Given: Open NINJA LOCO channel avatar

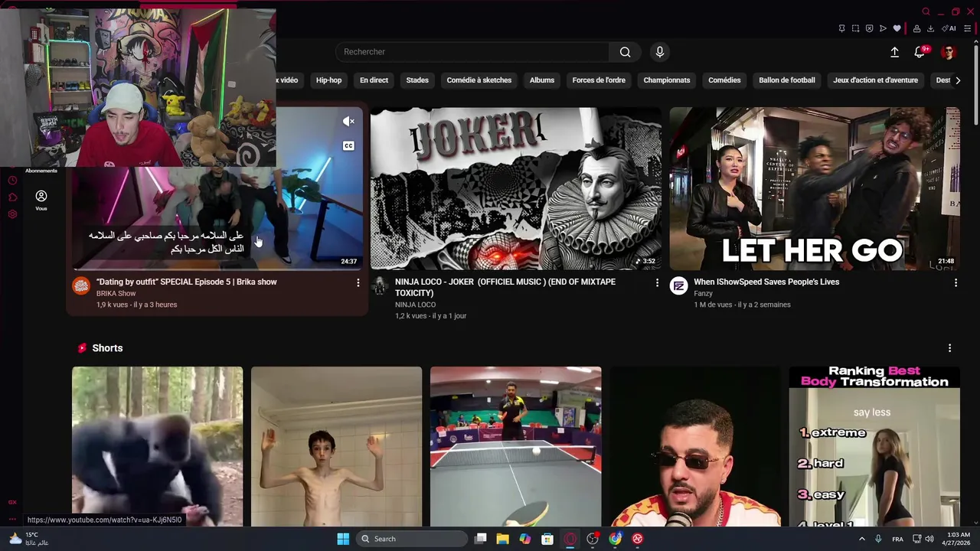Looking at the screenshot, I should [x=380, y=286].
